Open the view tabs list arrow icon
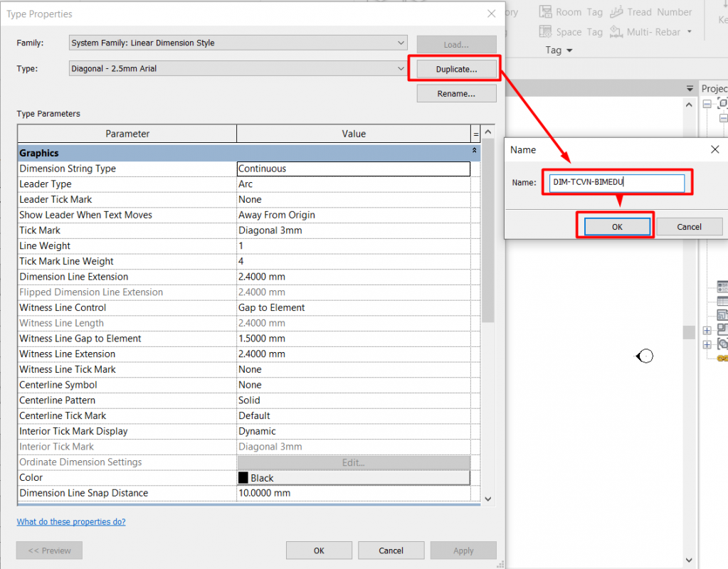The width and height of the screenshot is (728, 569). [x=689, y=88]
